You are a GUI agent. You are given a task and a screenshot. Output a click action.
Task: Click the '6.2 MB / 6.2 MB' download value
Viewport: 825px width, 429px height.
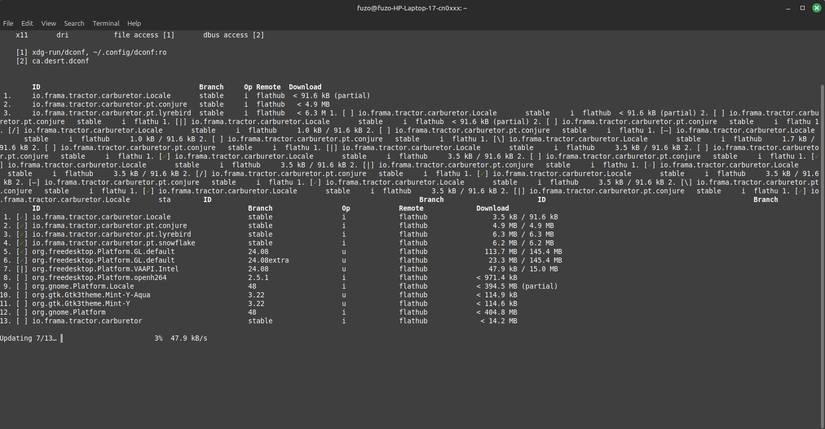point(523,243)
